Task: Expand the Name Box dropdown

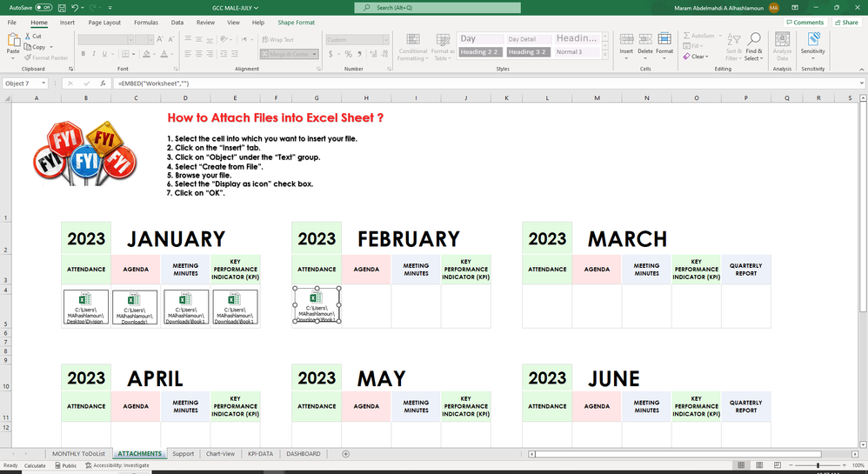Action: point(43,83)
